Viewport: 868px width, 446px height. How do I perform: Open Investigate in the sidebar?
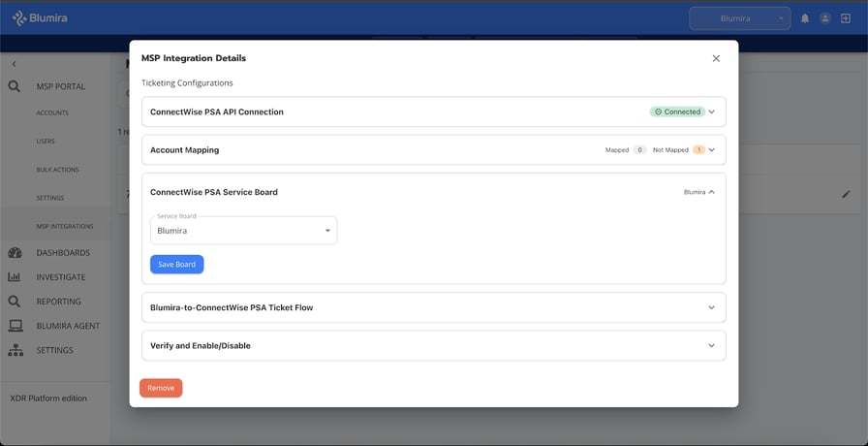pos(60,277)
